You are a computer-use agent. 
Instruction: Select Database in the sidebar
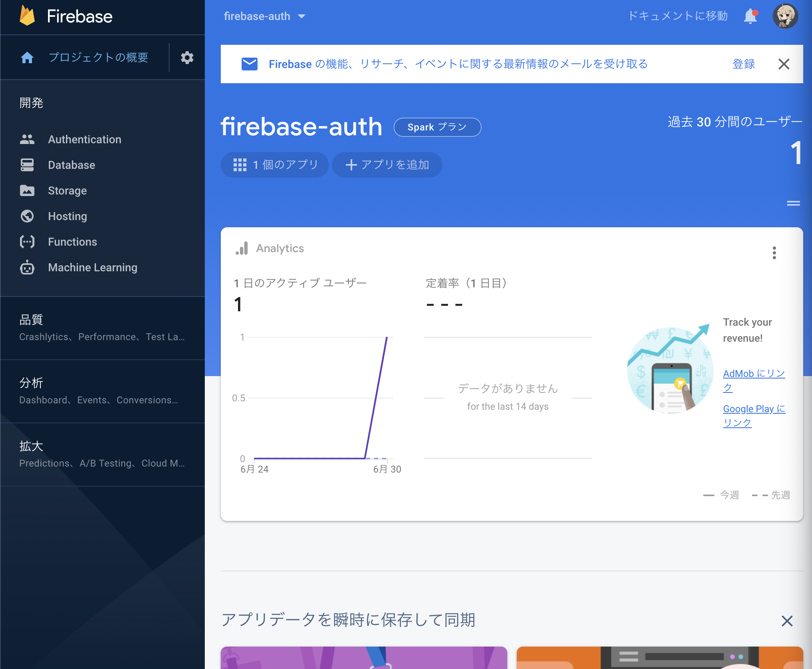coord(72,165)
